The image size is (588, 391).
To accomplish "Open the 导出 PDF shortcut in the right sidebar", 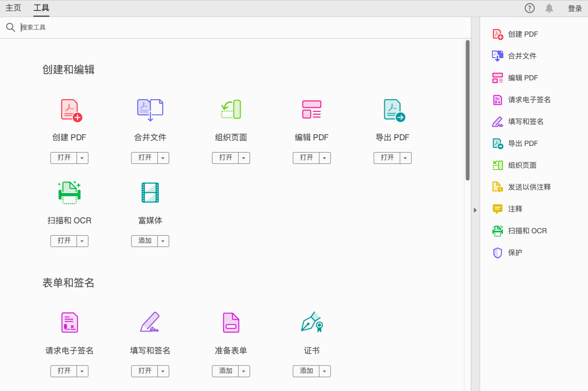I will pos(515,143).
